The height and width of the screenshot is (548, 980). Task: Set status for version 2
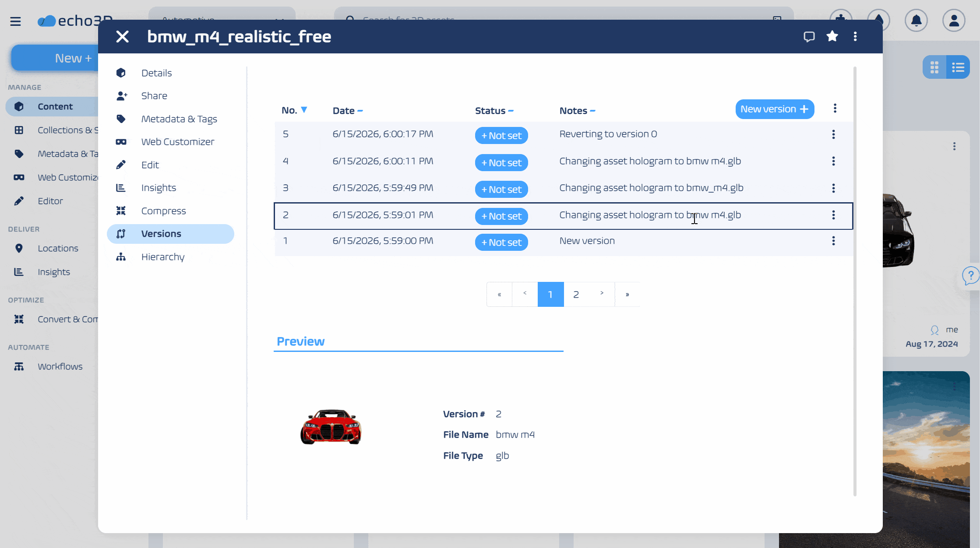click(x=501, y=216)
